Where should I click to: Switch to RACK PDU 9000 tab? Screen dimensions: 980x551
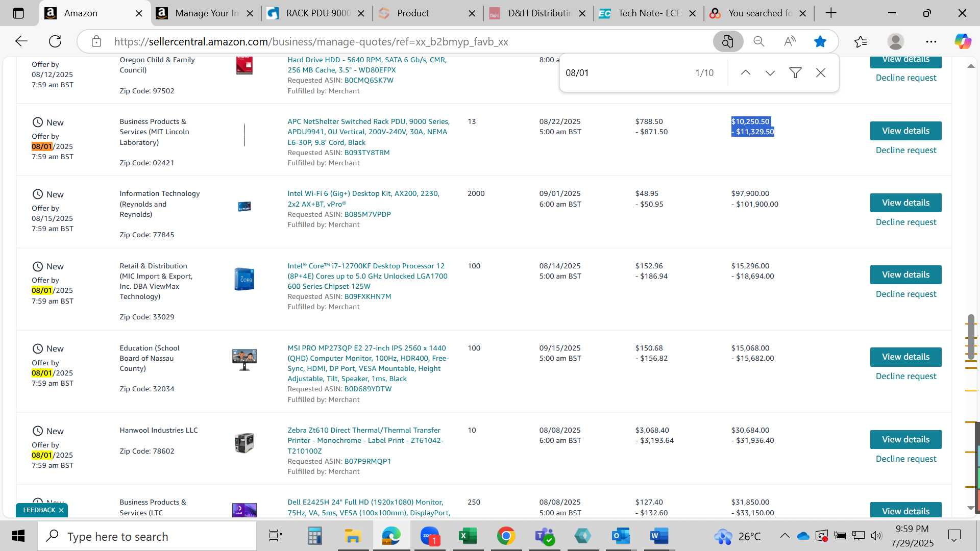(317, 13)
